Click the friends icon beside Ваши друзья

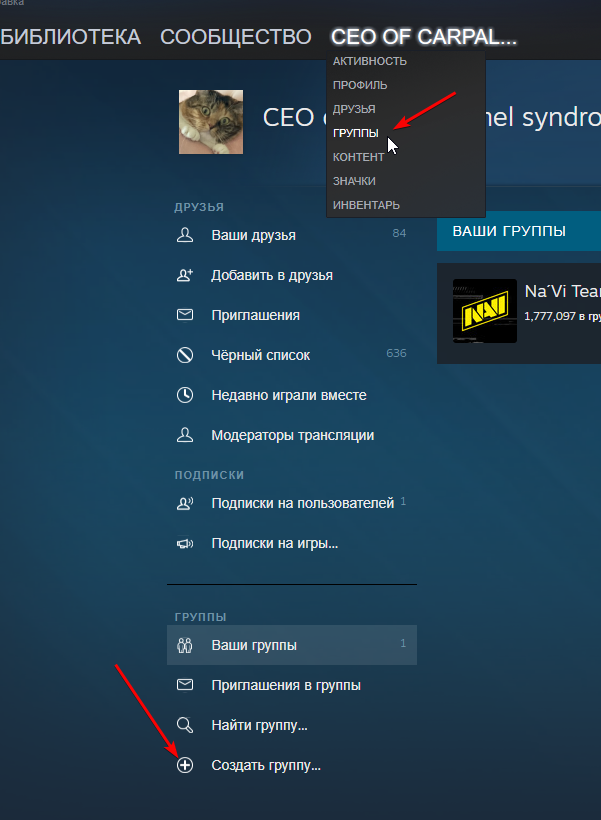click(x=185, y=235)
